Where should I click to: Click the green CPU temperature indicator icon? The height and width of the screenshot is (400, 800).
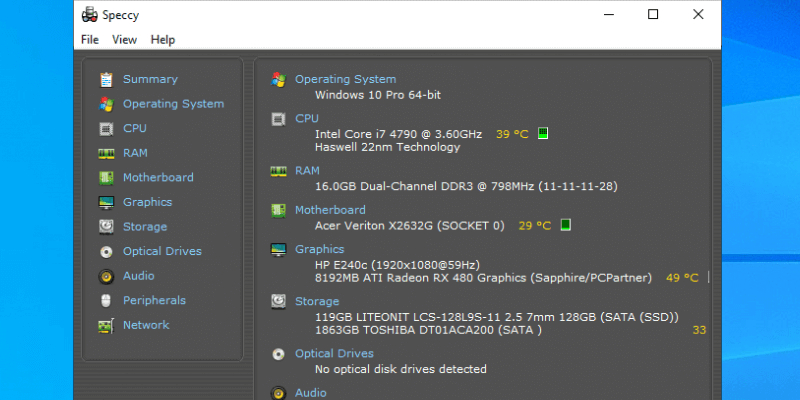[x=543, y=134]
